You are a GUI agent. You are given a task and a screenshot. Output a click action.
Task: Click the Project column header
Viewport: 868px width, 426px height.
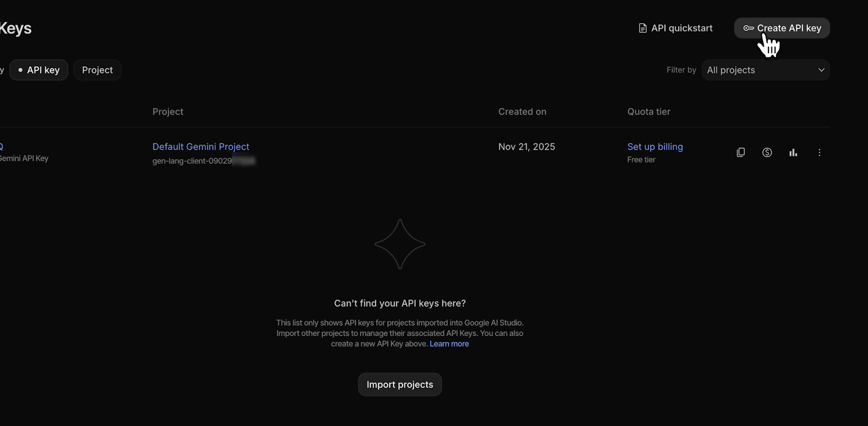(x=168, y=112)
